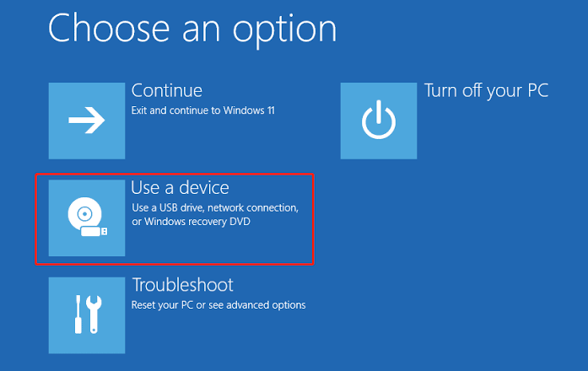Choose the Turn off your PC label
This screenshot has width=588, height=371.
pyautogui.click(x=486, y=90)
